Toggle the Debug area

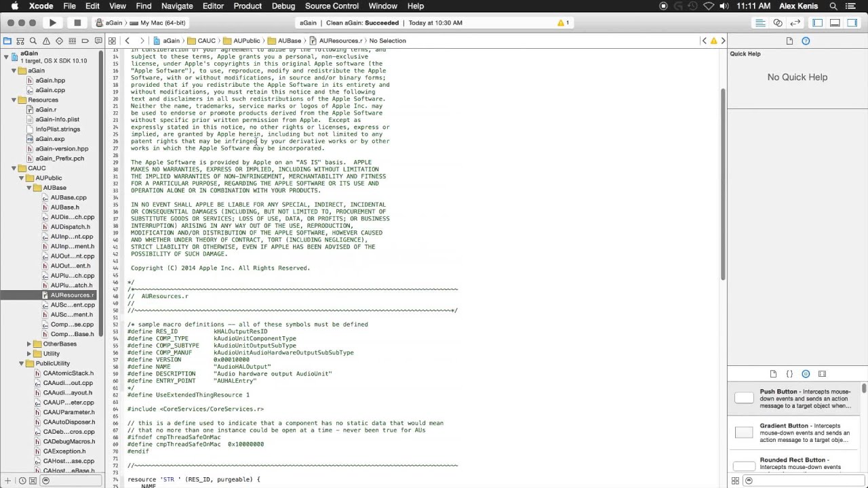point(835,22)
